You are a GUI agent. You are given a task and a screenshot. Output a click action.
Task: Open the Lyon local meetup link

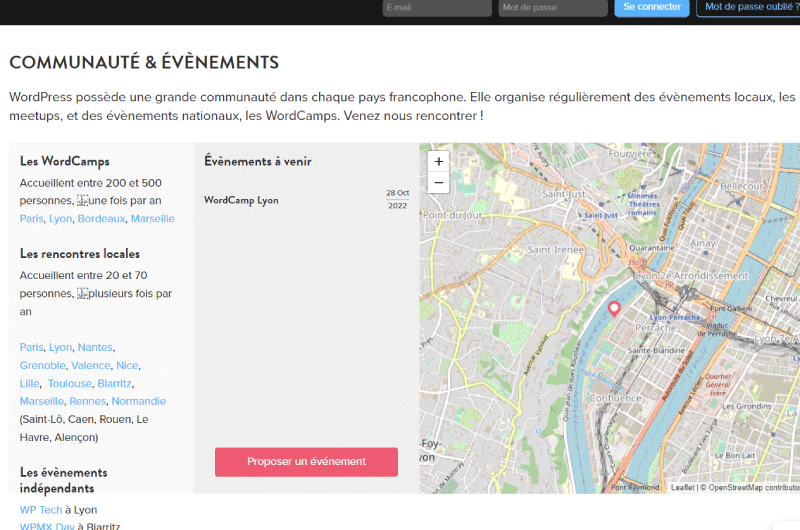coord(60,347)
